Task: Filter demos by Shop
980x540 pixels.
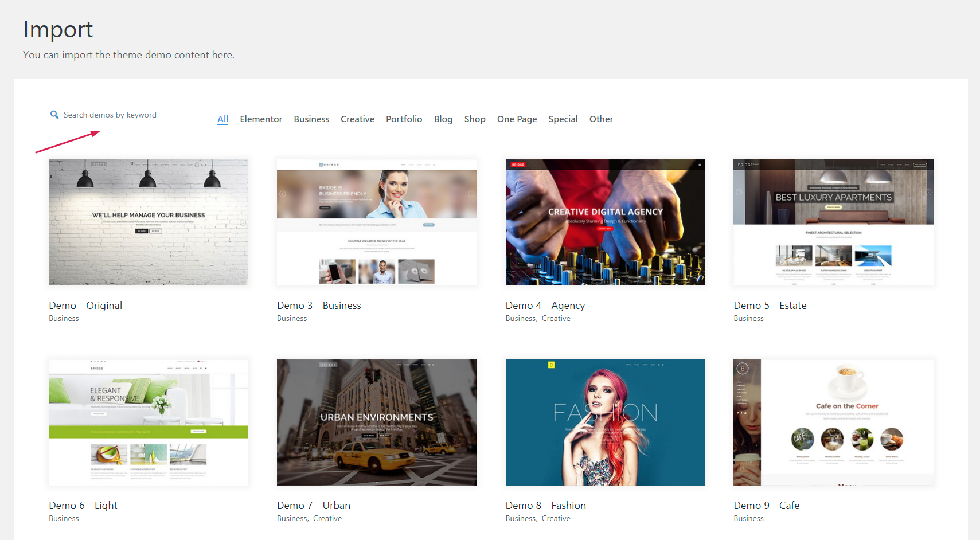Action: (475, 119)
